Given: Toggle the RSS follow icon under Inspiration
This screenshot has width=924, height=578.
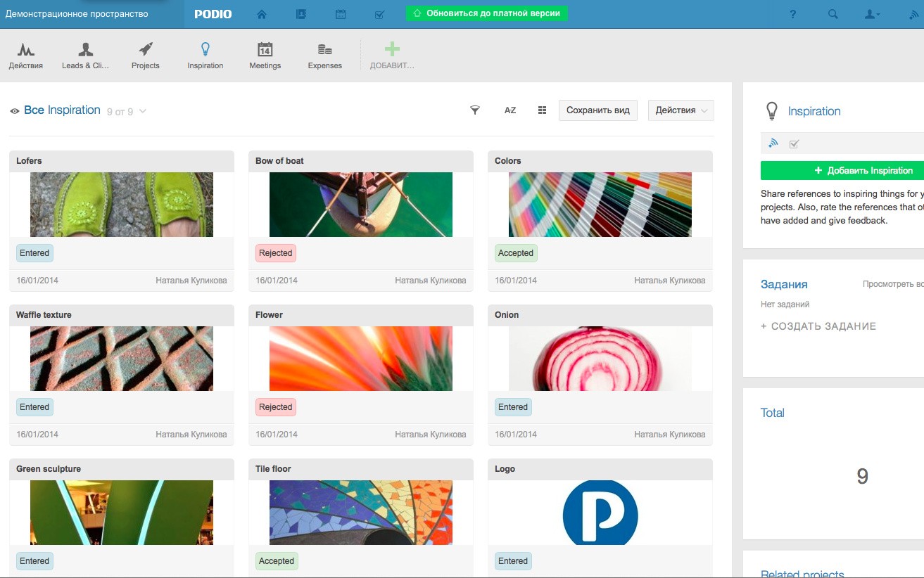Looking at the screenshot, I should click(773, 143).
